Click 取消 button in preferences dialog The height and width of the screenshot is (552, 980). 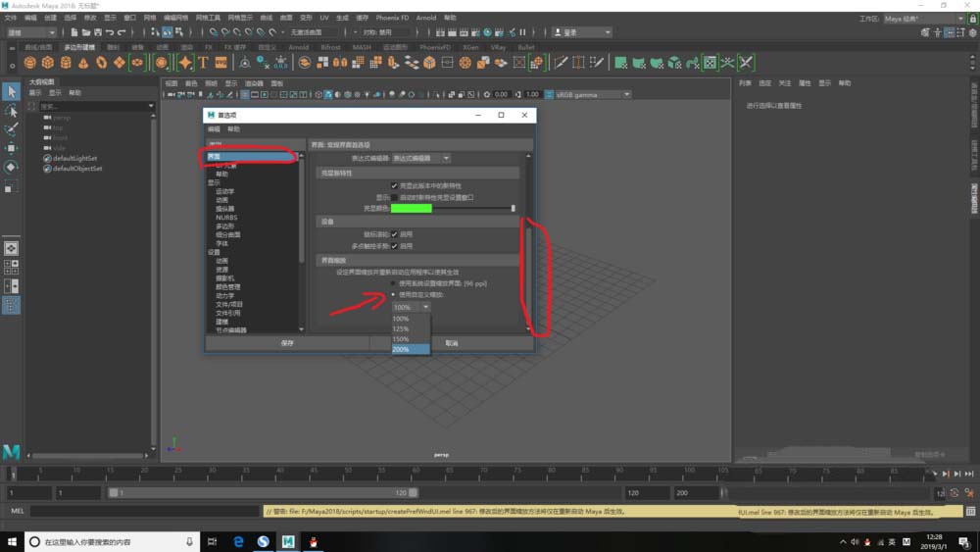point(452,343)
